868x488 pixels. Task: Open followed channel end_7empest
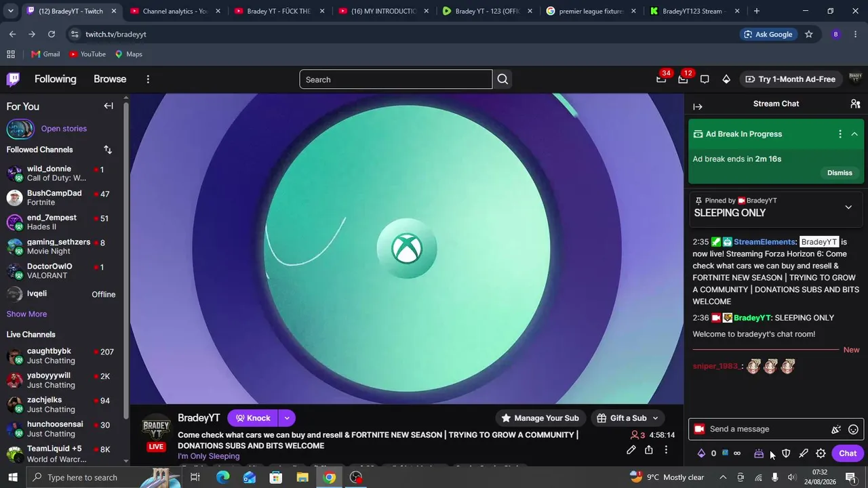(x=61, y=222)
